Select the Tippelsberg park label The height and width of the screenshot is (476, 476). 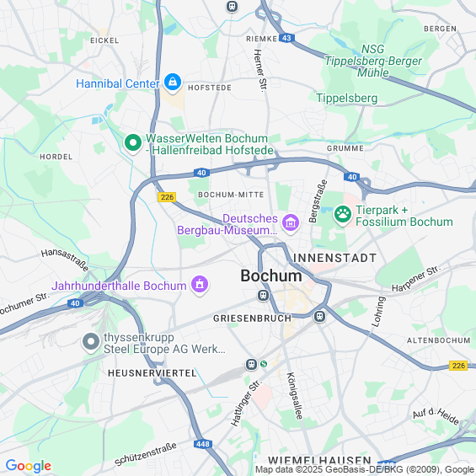[346, 98]
